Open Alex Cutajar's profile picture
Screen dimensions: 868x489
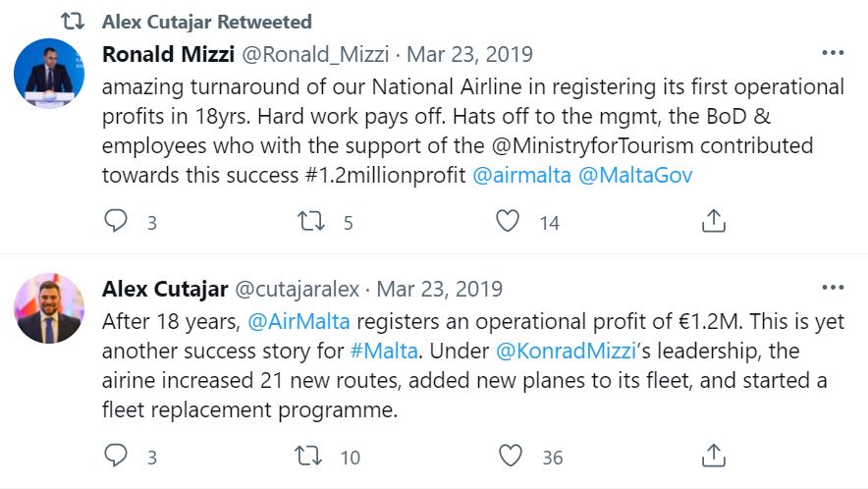coord(49,309)
